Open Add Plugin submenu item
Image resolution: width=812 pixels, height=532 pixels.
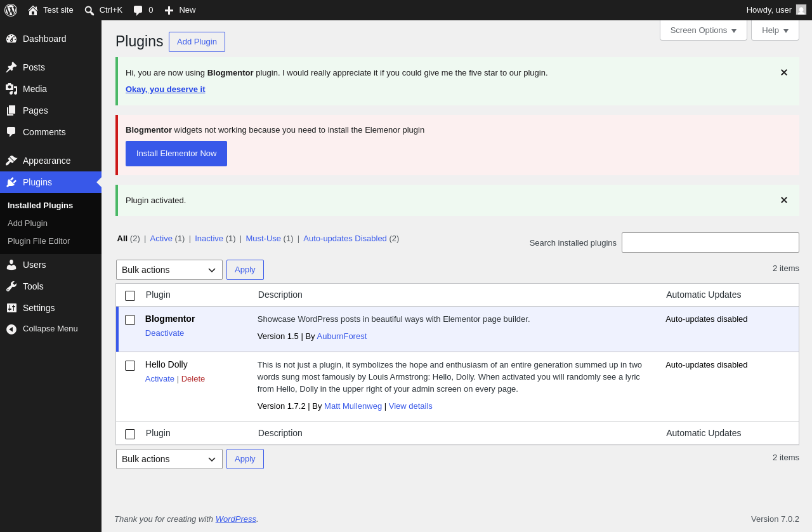coord(27,223)
